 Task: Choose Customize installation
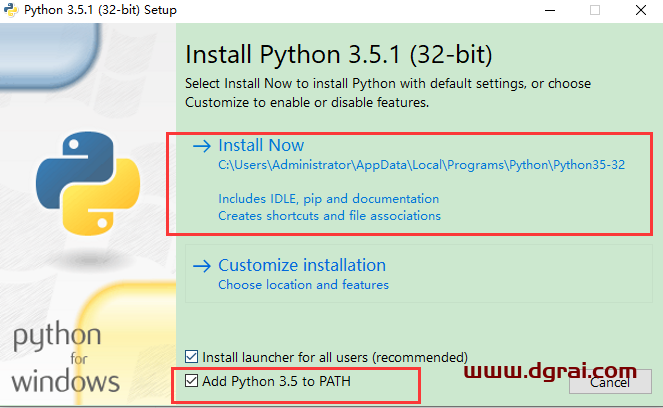coord(419,273)
